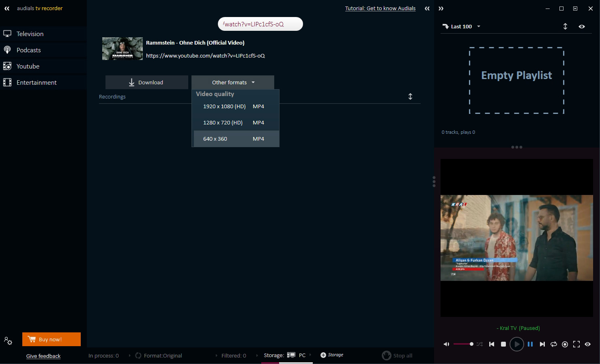The width and height of the screenshot is (600, 364).
Task: Start recording with the record circle icon
Action: (565, 344)
